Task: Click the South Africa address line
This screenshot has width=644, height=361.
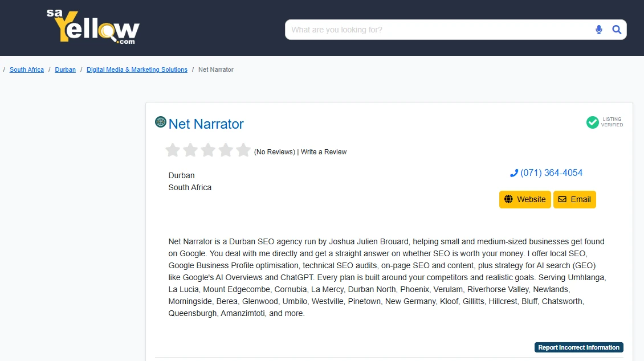Action: (x=190, y=187)
